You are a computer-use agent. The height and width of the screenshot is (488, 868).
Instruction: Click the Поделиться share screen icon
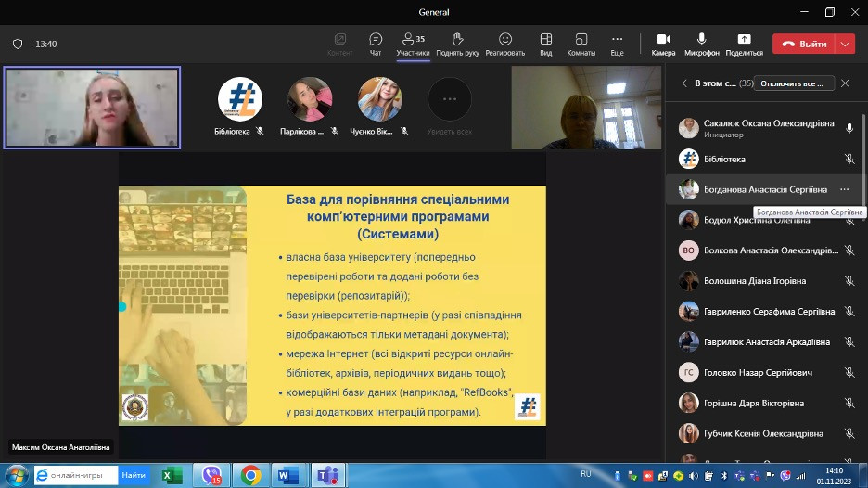coord(744,43)
